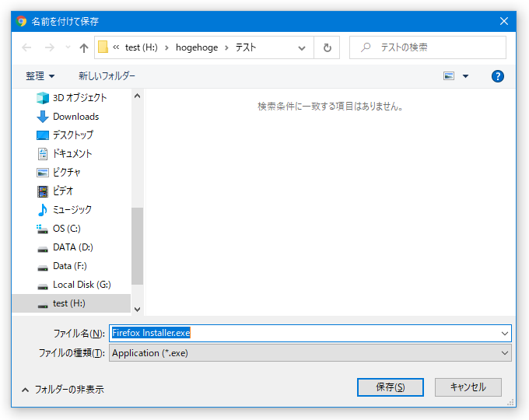Expand chevron after test (H:) breadcrumb
The width and height of the screenshot is (529, 420).
click(x=166, y=48)
